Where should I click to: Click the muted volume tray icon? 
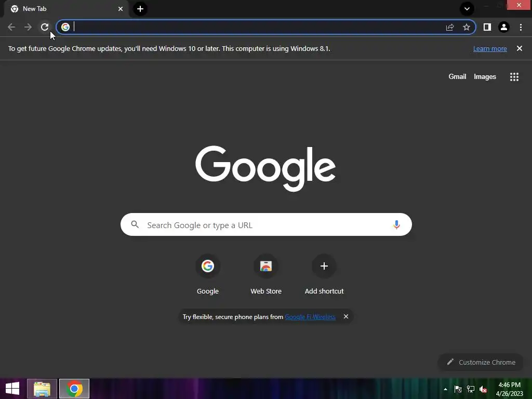(483, 389)
